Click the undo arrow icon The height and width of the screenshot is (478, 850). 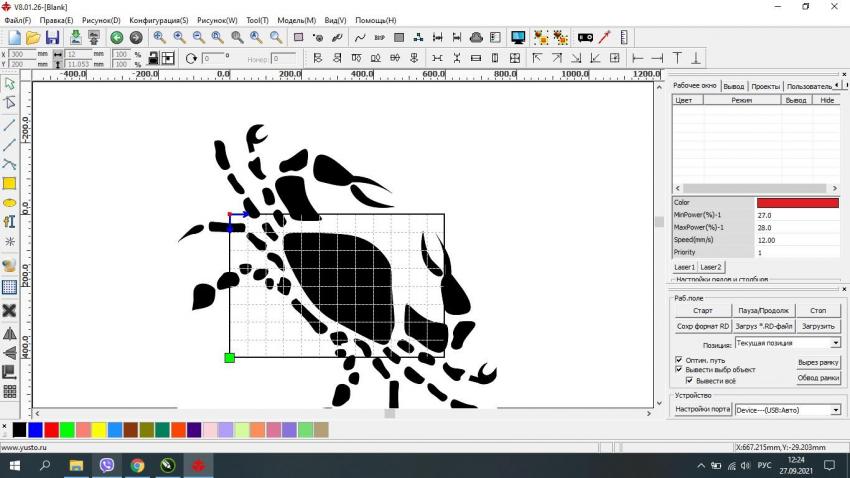tap(116, 37)
